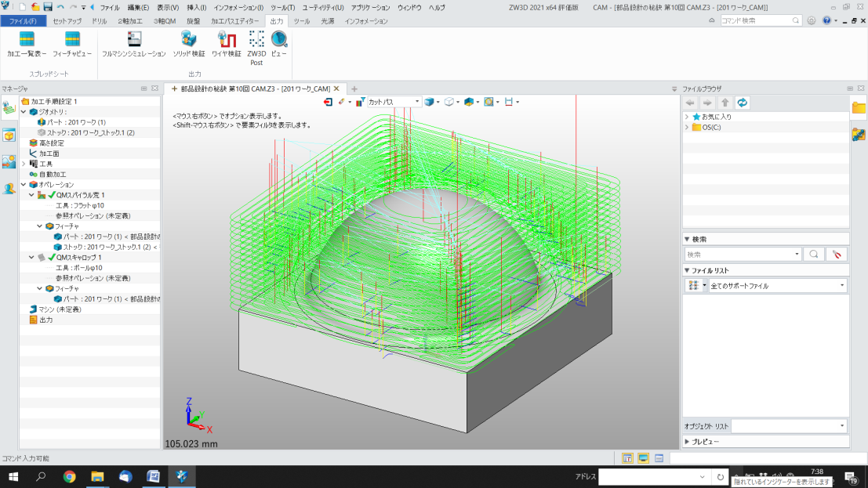Select the 自動加工 tree item
Screen dimensions: 868x488
tap(52, 174)
